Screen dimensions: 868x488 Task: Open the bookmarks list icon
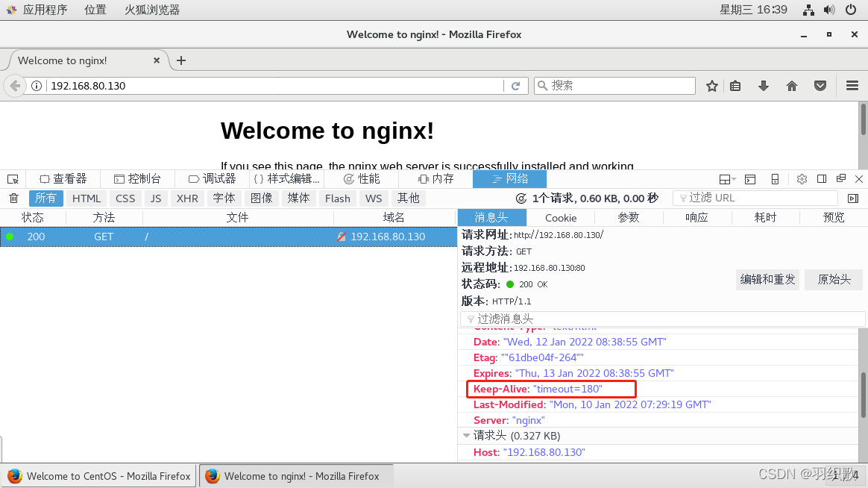[735, 86]
